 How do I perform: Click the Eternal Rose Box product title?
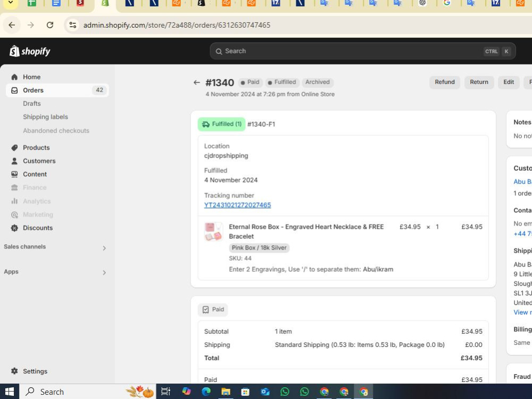(x=306, y=231)
